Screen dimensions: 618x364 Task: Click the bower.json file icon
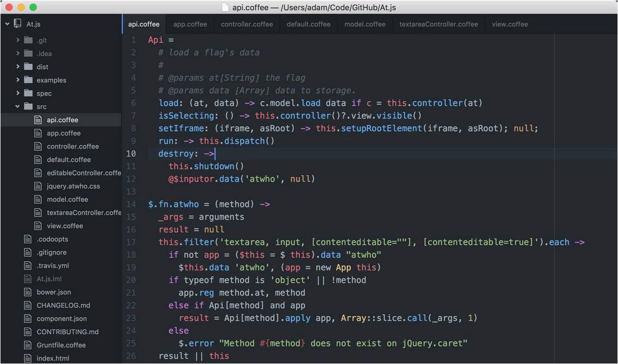click(28, 292)
